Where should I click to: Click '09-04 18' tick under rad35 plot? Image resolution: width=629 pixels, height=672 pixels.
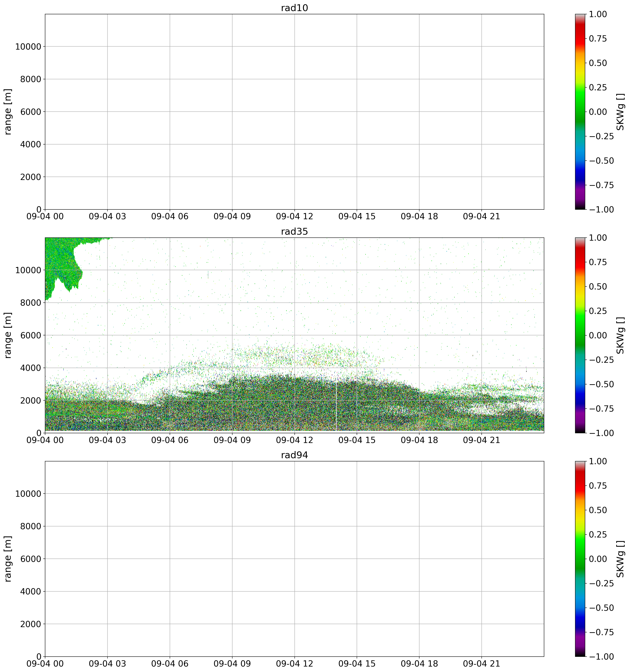click(419, 440)
